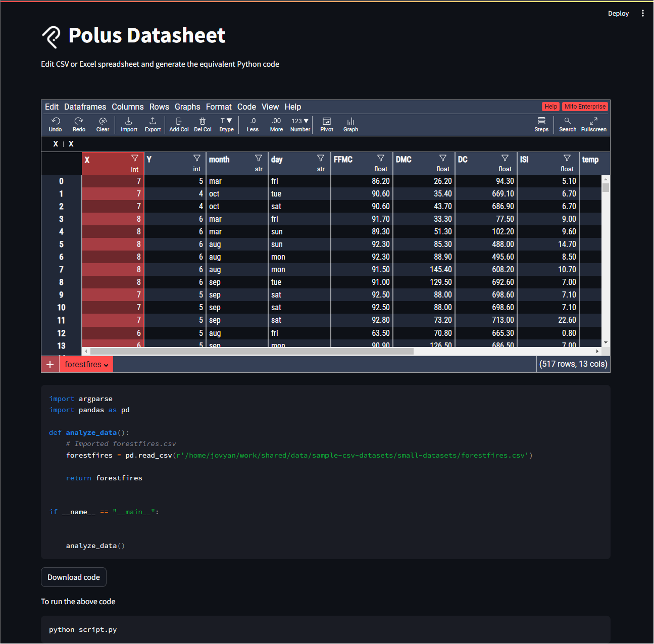This screenshot has width=654, height=644.
Task: Open filter for the ISI column
Action: pos(567,158)
